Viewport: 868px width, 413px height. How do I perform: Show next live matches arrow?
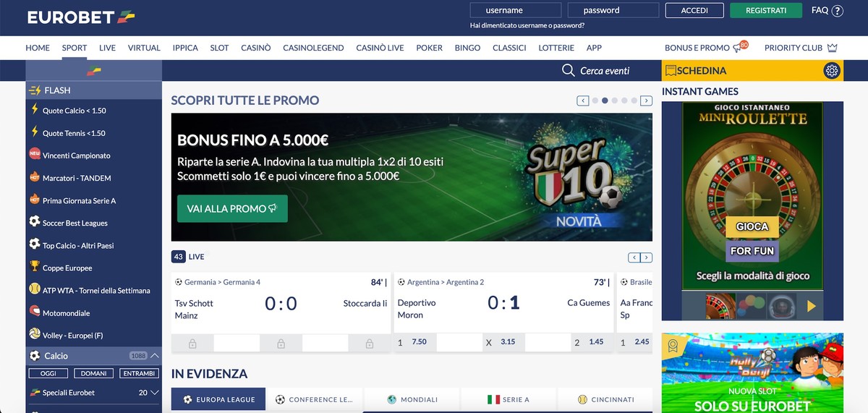(x=647, y=257)
